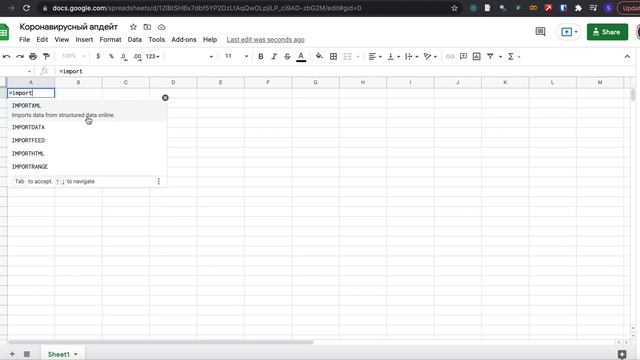640x360 pixels.
Task: Click the document title Коронавирусный апдейт
Action: [x=69, y=27]
